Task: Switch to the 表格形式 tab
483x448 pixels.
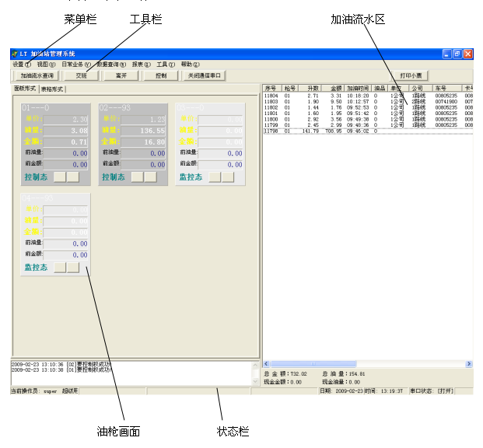Action: (52, 89)
